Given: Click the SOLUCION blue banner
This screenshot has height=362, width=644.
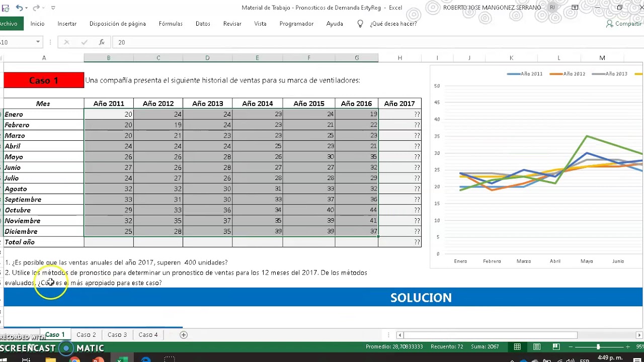Looking at the screenshot, I should coord(323,297).
